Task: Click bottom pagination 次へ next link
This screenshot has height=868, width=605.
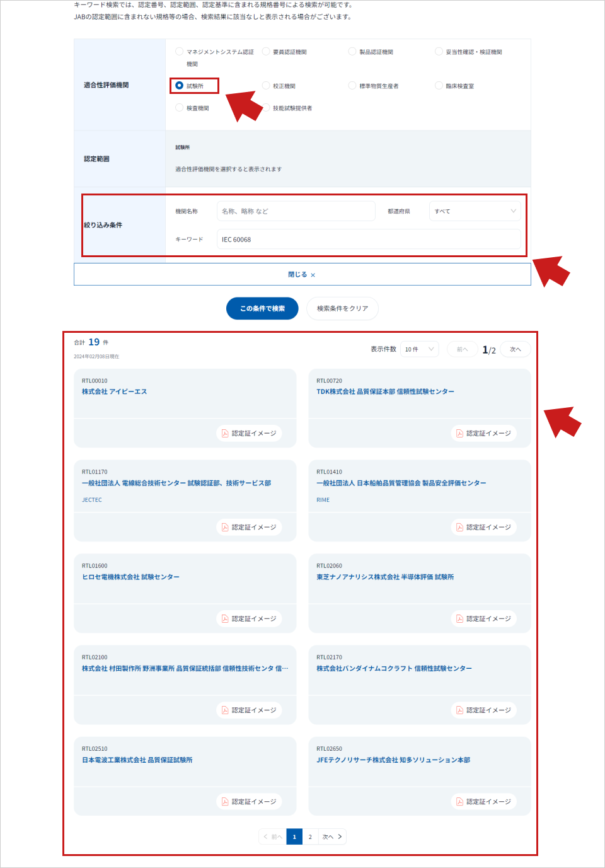Action: tap(332, 836)
